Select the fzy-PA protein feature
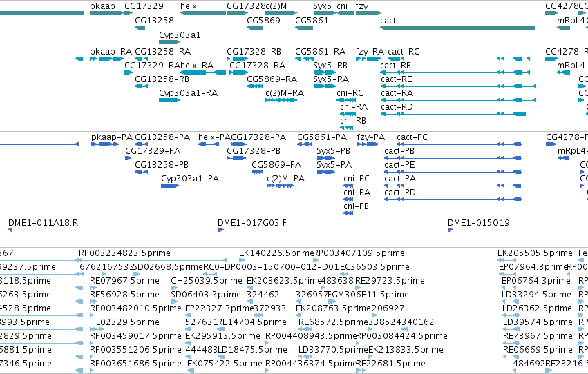 click(368, 144)
